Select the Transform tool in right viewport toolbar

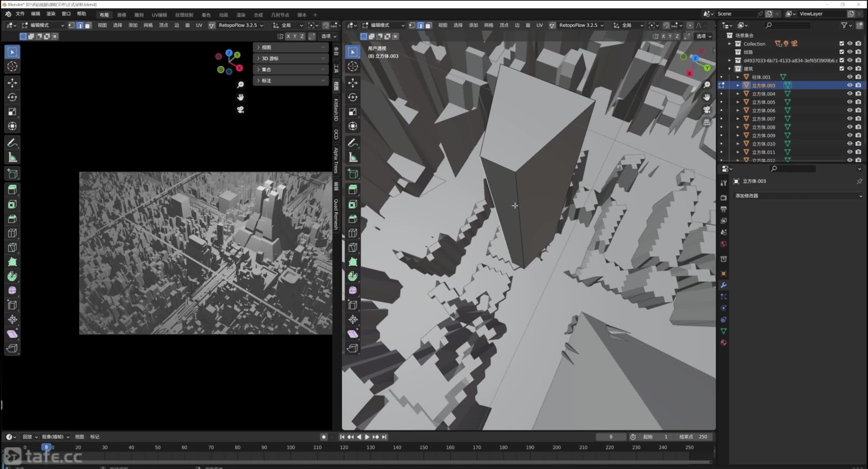pos(353,126)
